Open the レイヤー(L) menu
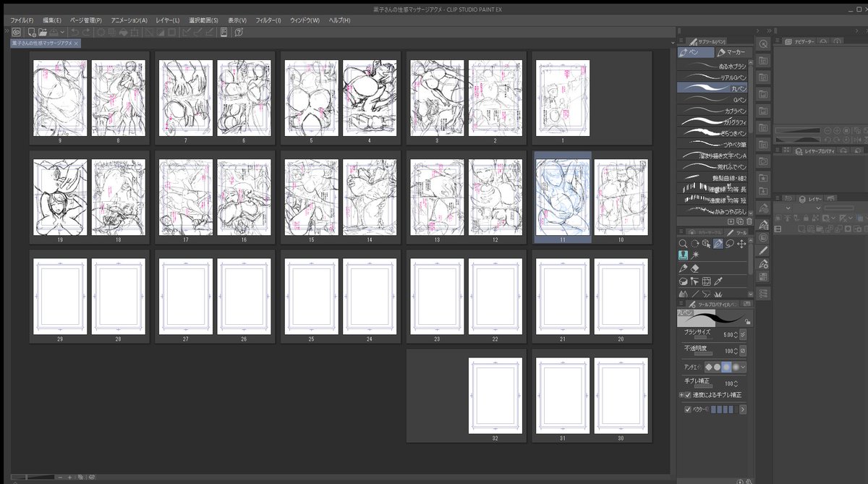Screen dimensions: 868x484 point(168,20)
